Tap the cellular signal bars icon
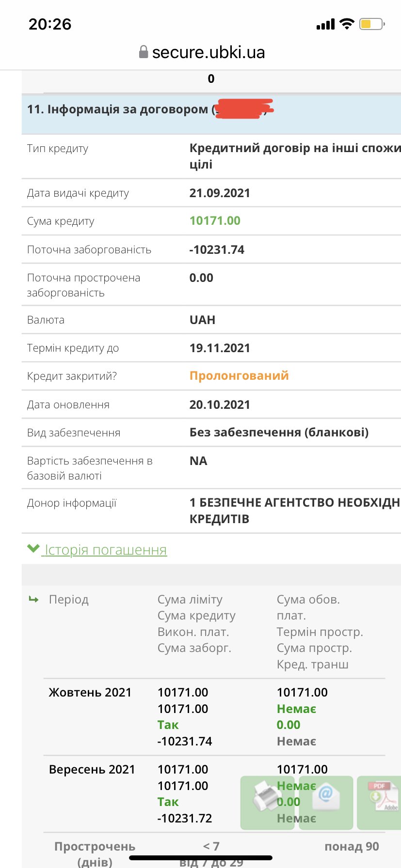401x868 pixels. click(325, 24)
